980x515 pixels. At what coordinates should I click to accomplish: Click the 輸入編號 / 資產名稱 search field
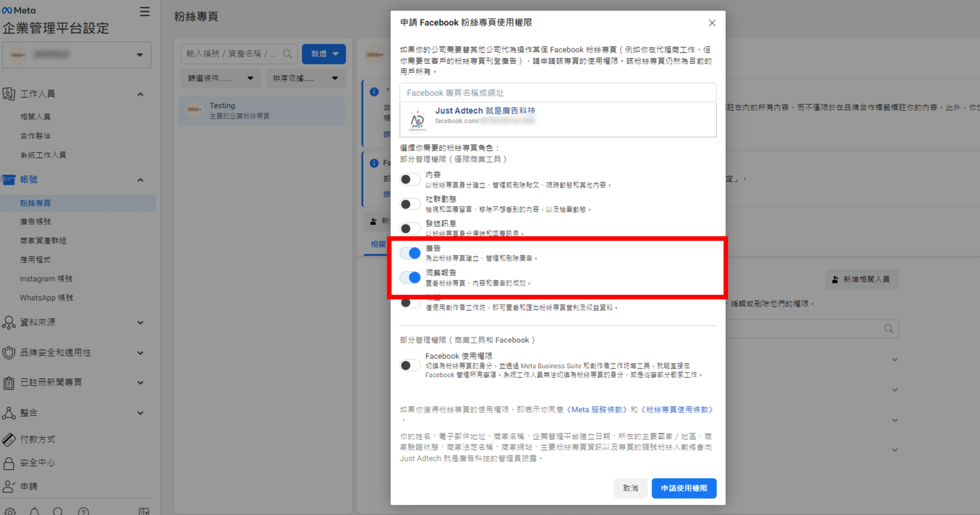239,54
